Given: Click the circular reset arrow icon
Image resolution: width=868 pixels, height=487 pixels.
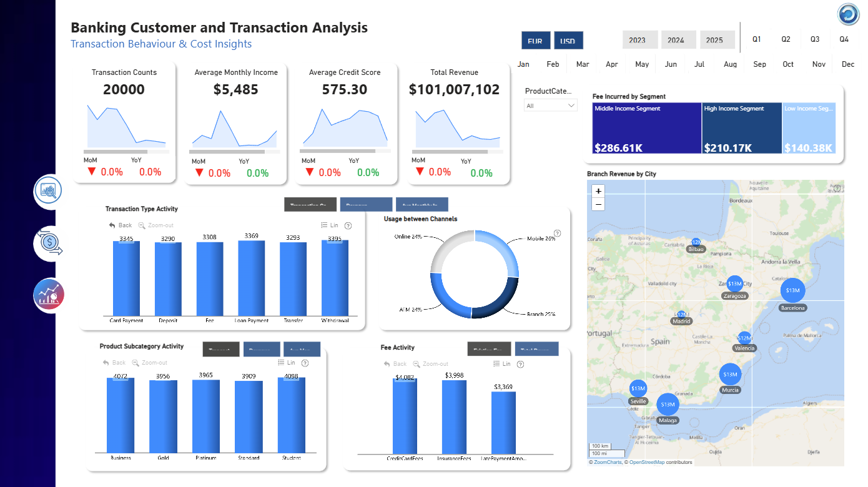Looking at the screenshot, I should pos(848,14).
